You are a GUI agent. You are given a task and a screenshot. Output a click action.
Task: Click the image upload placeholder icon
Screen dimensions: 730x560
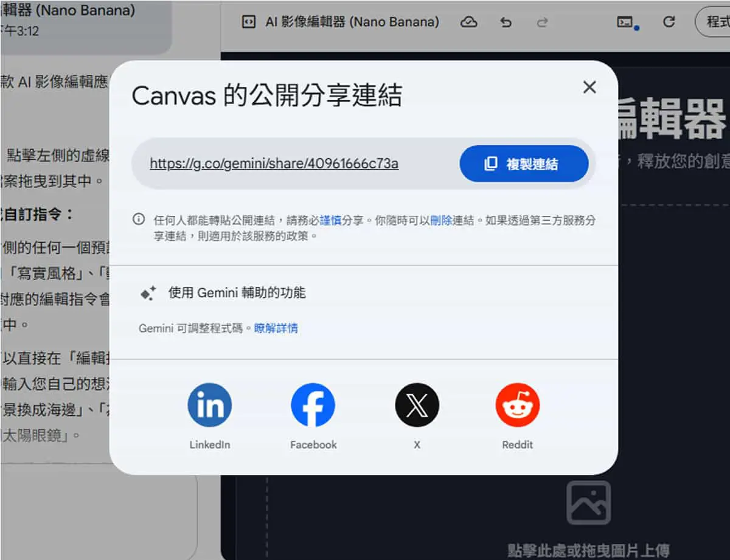pyautogui.click(x=588, y=503)
